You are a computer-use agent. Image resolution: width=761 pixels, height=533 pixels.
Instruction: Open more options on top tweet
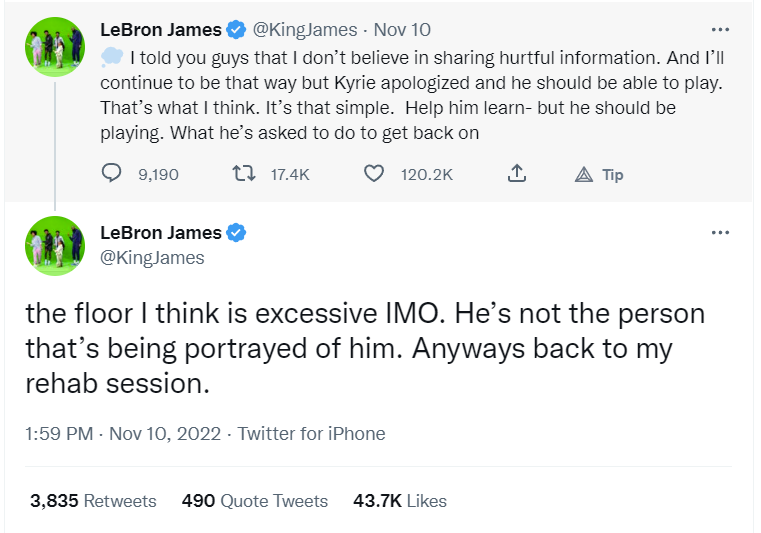coord(720,30)
